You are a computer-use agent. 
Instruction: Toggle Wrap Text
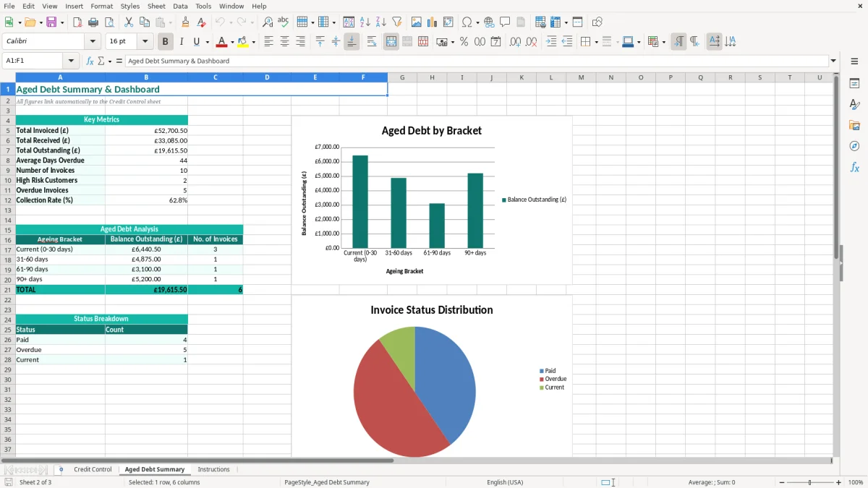pos(372,42)
